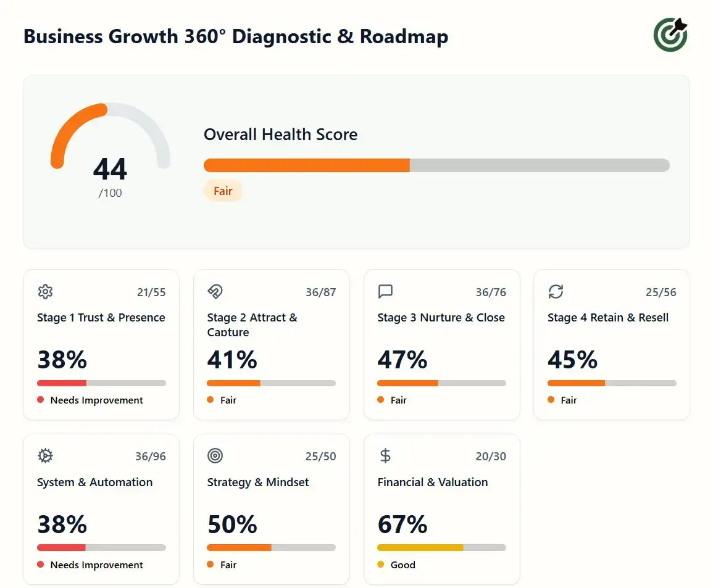Click the chat bubble icon on Stage 3 Nurture & Close
The height and width of the screenshot is (588, 713).
click(x=385, y=292)
